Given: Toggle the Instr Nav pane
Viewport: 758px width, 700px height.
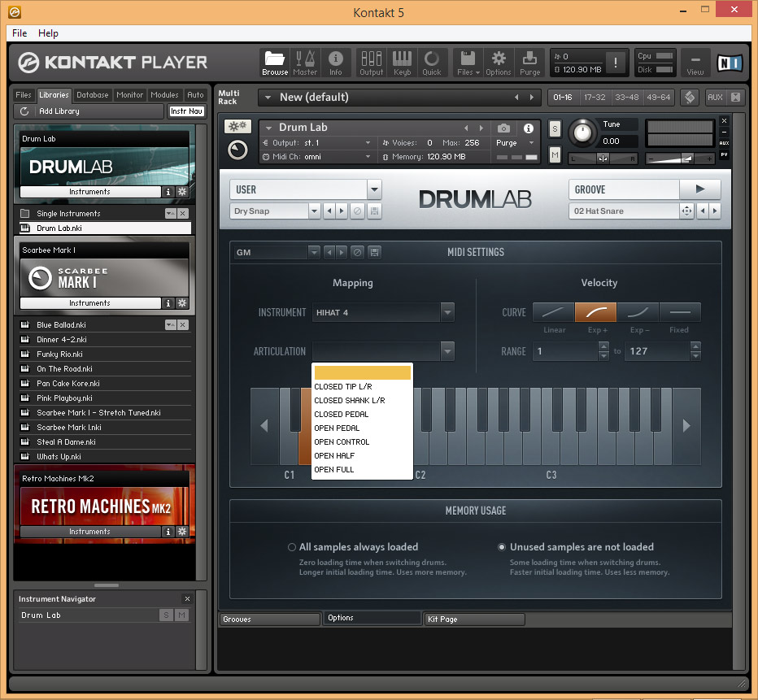Looking at the screenshot, I should 186,111.
